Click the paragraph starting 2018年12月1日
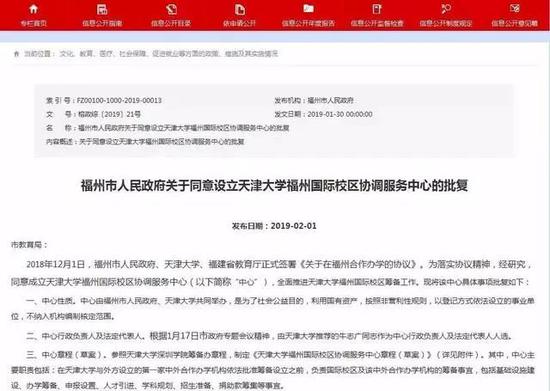 [272, 273]
